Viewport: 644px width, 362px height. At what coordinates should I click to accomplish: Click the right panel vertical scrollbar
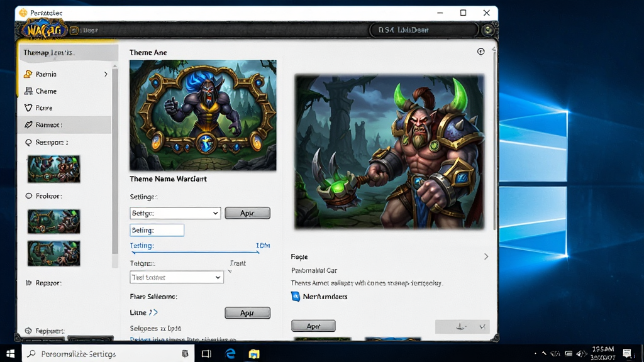[x=494, y=140]
